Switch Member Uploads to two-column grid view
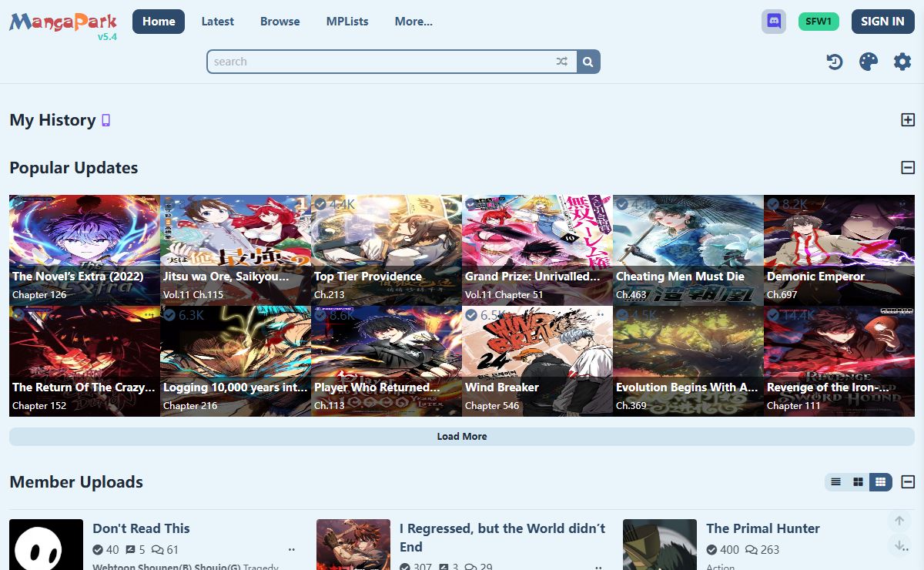Viewport: 924px width, 570px height. coord(858,482)
